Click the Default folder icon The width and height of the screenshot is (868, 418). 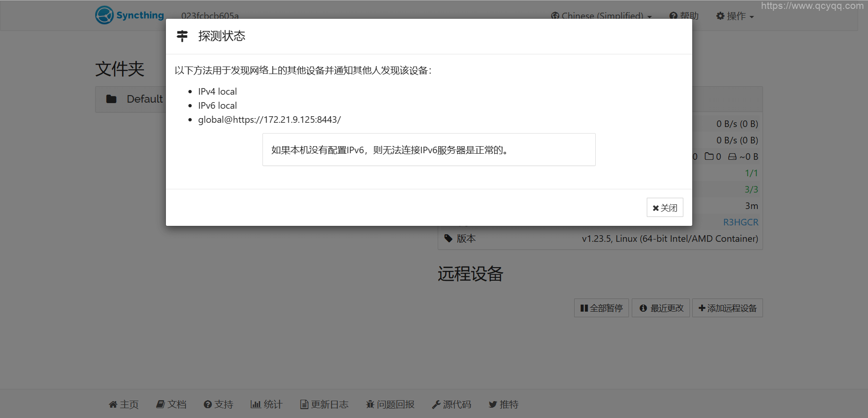click(112, 99)
